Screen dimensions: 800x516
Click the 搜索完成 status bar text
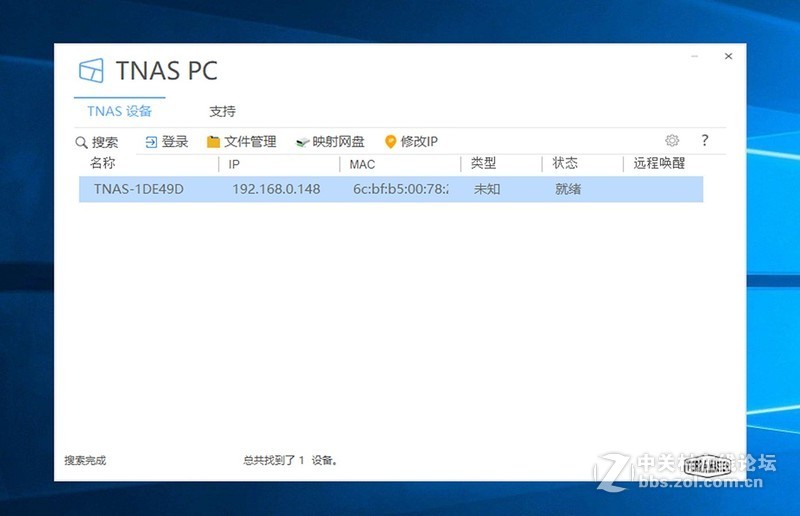tap(85, 460)
